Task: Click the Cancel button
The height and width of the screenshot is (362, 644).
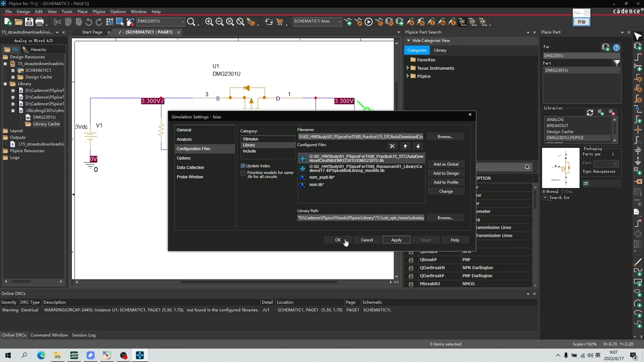Action: 367,240
